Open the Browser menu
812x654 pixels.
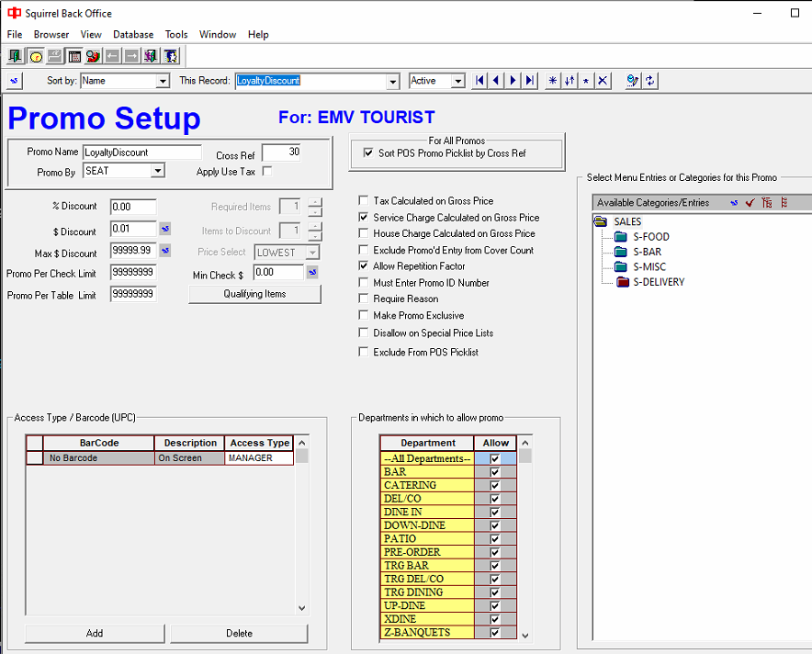51,34
